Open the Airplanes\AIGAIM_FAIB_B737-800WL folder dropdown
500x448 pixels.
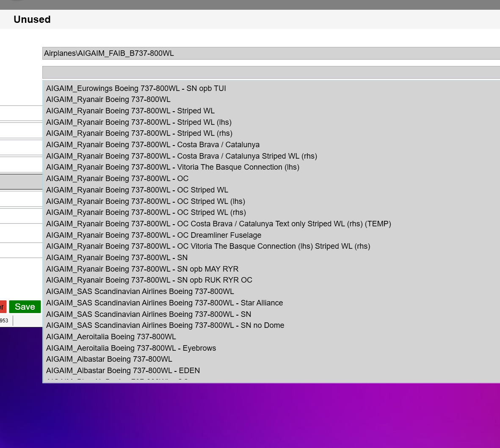[x=271, y=53]
